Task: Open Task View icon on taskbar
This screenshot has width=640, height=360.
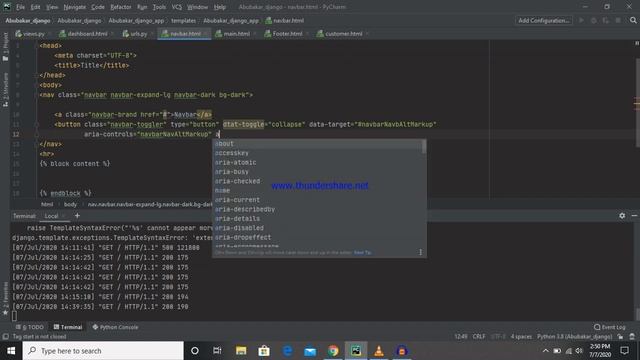Action: 217,351
